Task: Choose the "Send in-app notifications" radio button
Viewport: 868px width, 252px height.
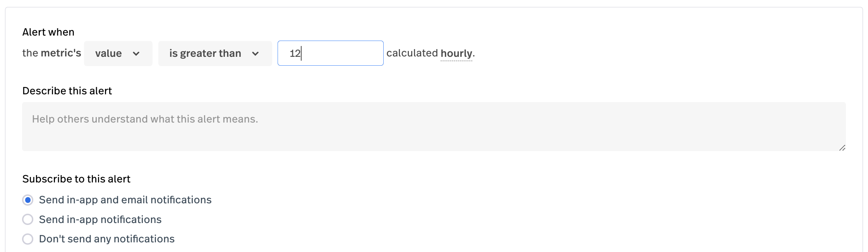Action: coord(28,220)
